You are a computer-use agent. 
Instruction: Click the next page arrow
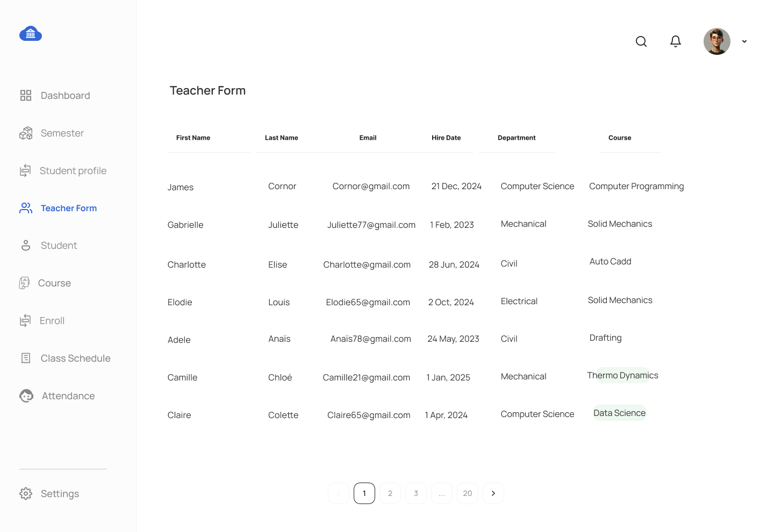pos(493,493)
